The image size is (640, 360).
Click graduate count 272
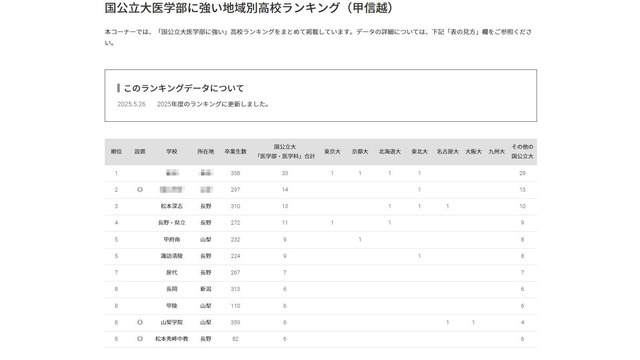(236, 223)
